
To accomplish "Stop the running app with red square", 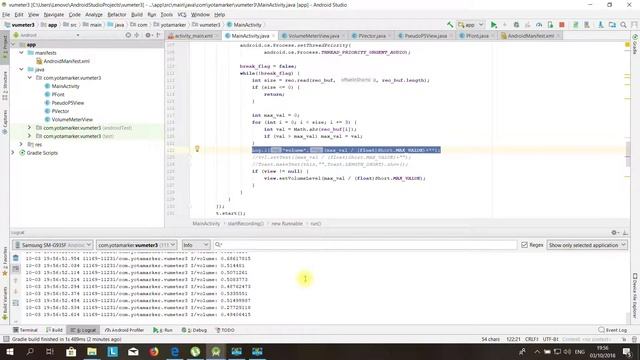I will (x=562, y=25).
